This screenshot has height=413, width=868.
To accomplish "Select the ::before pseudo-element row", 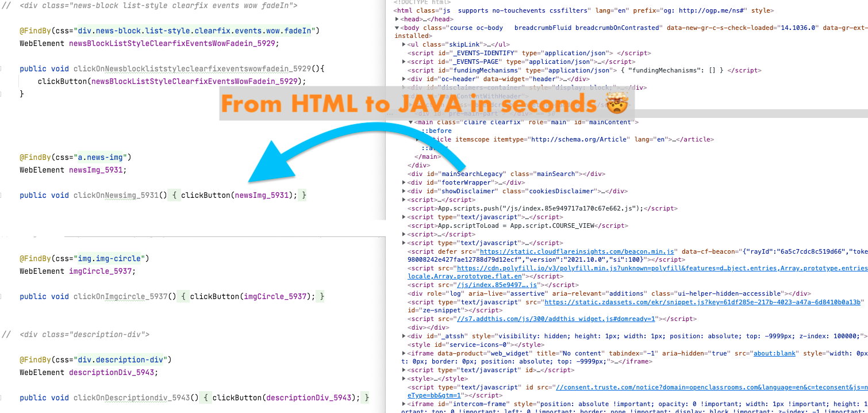I will pos(436,131).
